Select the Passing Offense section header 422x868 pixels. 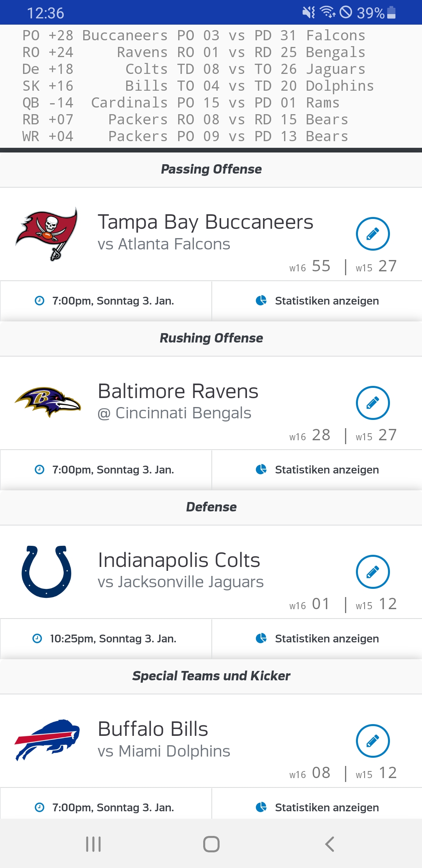coord(211,169)
